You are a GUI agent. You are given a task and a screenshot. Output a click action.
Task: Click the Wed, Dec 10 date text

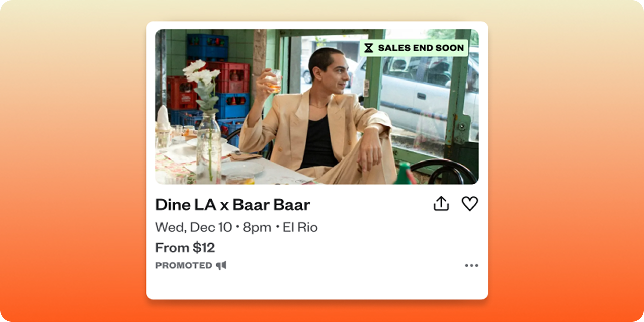click(x=194, y=227)
